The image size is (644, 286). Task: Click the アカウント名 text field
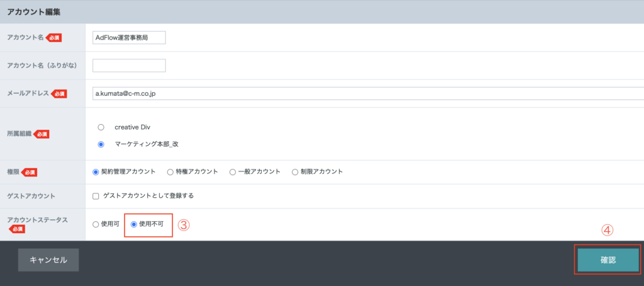(x=128, y=38)
